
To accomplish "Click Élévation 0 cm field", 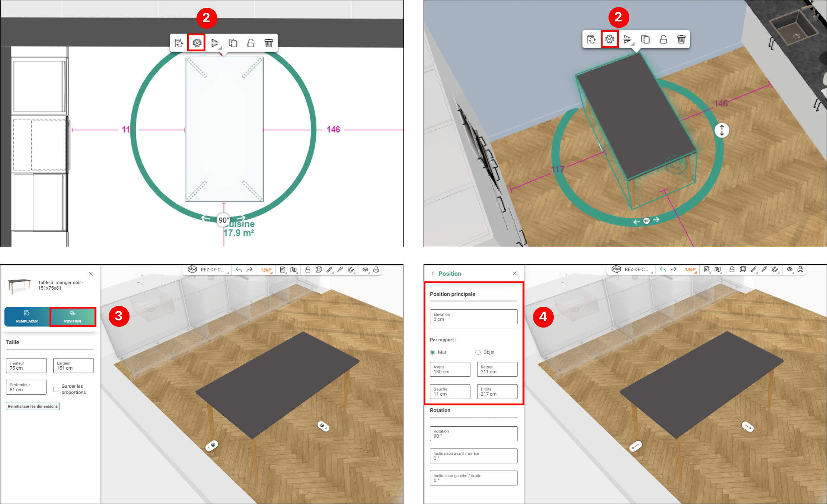I will (x=473, y=317).
